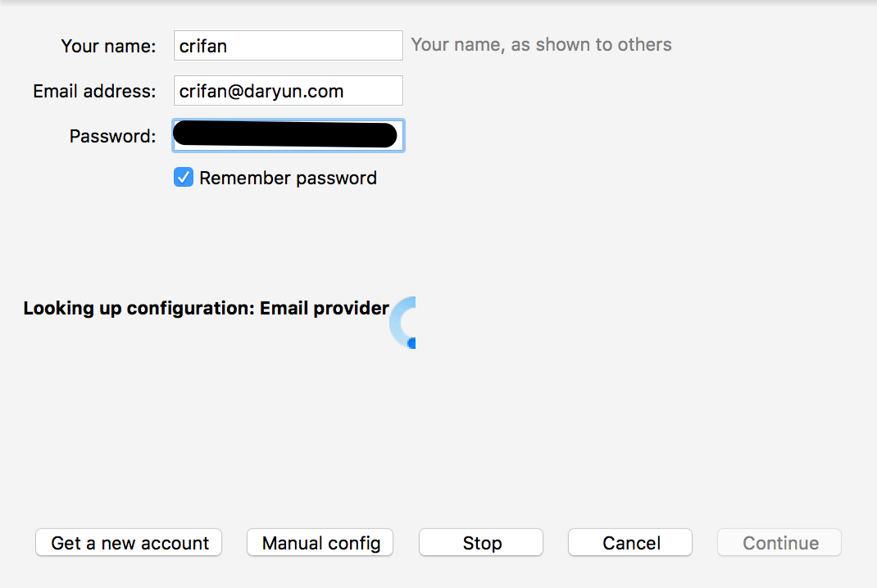Click the "Email provider" words in the status line
The height and width of the screenshot is (588, 877).
click(x=325, y=309)
